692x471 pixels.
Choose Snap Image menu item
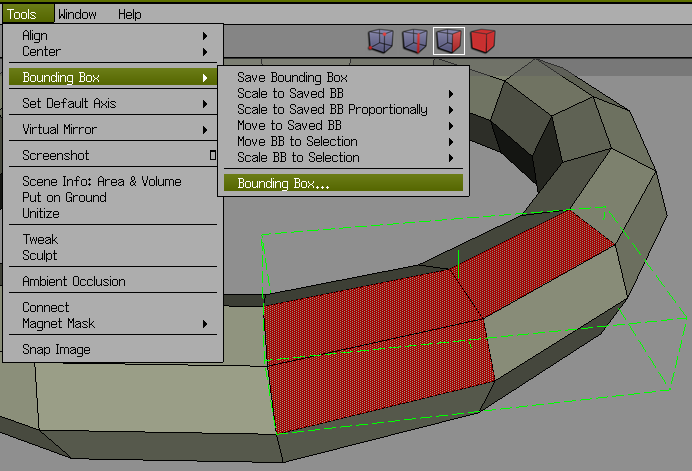113,349
